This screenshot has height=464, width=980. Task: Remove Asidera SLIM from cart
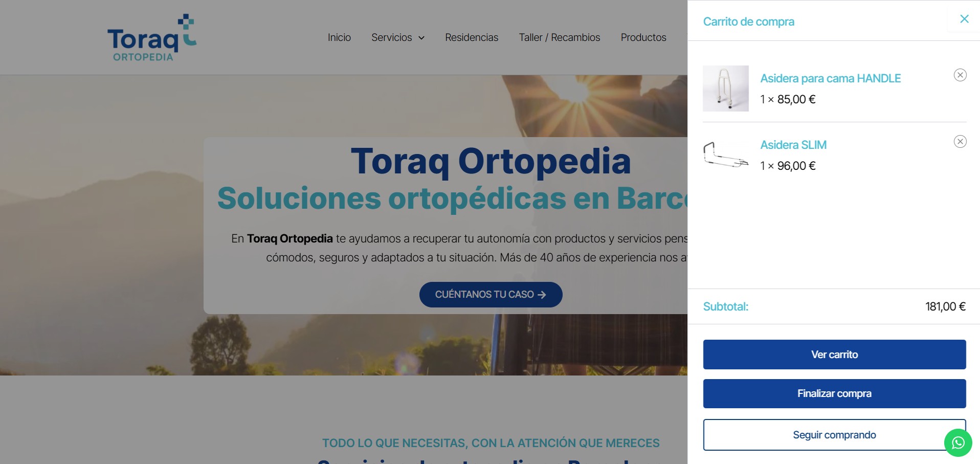click(960, 142)
